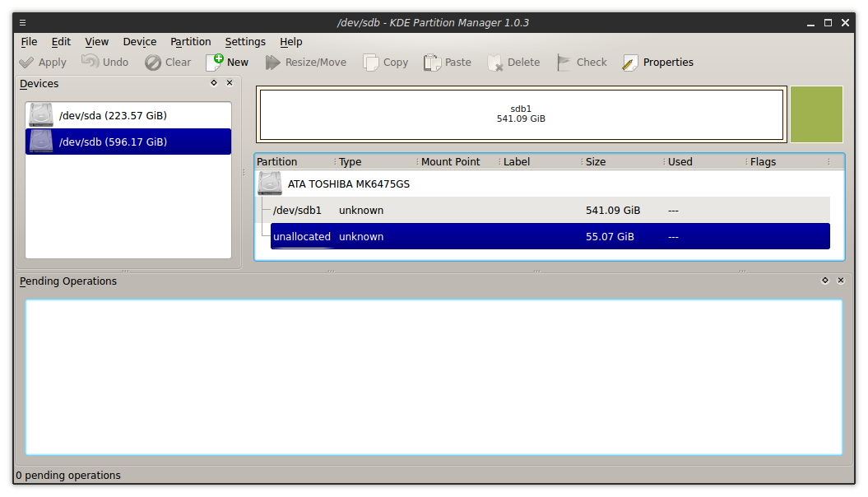868x497 pixels.
Task: Click the Copy button label
Action: click(x=395, y=63)
